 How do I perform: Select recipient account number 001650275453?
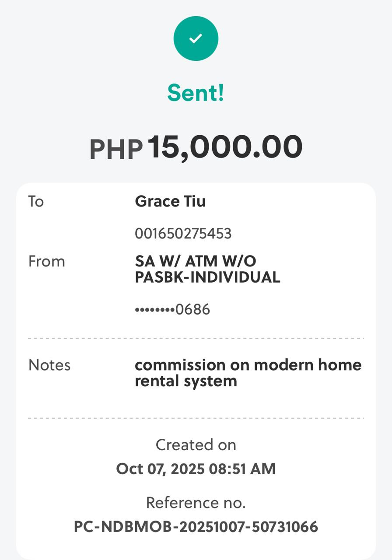(183, 234)
